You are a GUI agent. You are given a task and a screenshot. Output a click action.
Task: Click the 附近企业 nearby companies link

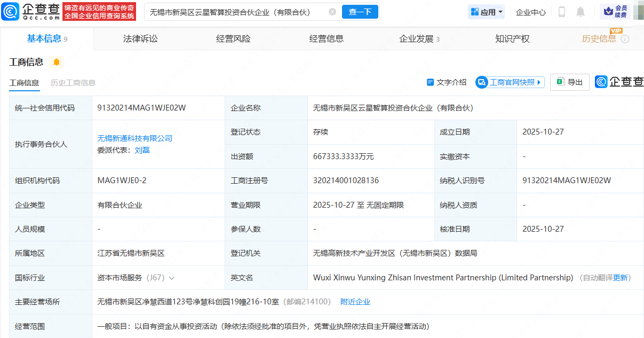click(x=355, y=302)
